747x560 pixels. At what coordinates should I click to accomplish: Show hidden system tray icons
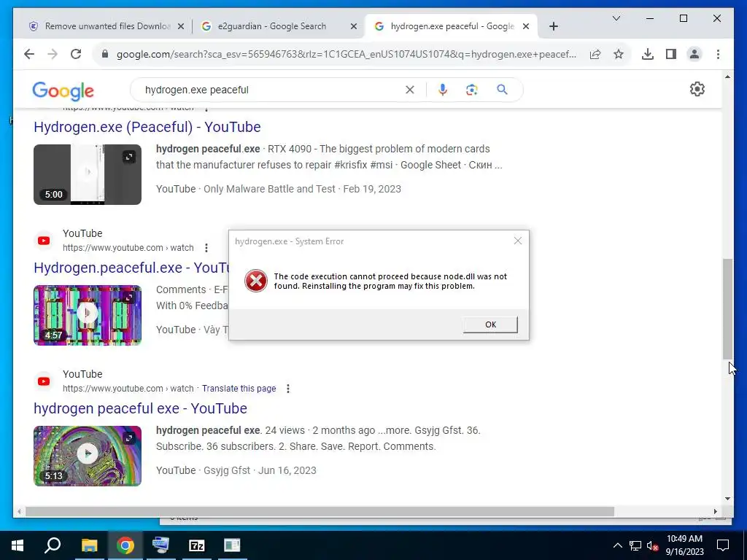pyautogui.click(x=617, y=545)
